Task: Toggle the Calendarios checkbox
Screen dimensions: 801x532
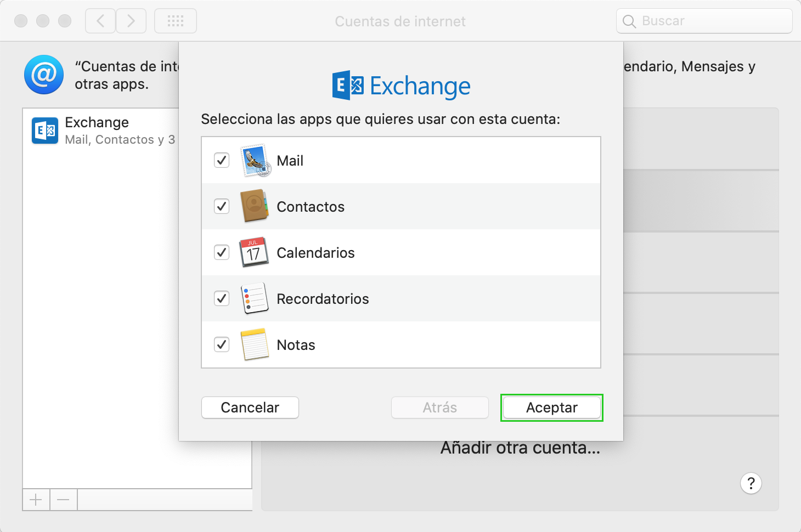Action: click(x=222, y=252)
